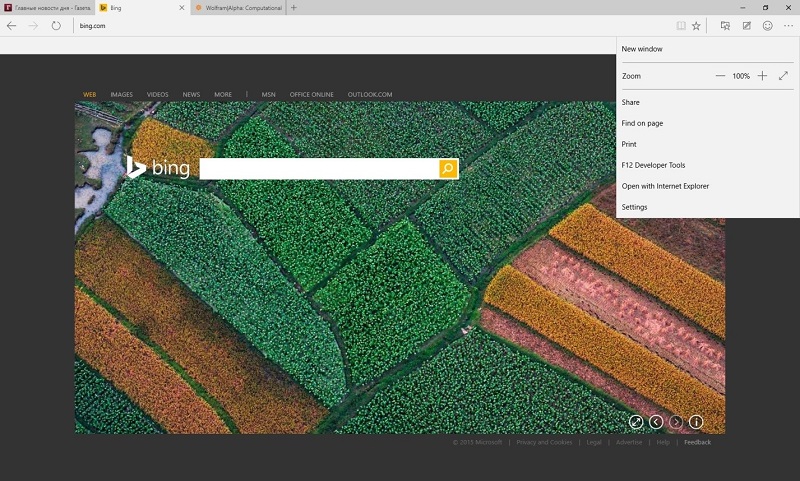The height and width of the screenshot is (481, 800).
Task: Switch to the Wolfram|Alpha tab
Action: tap(238, 8)
